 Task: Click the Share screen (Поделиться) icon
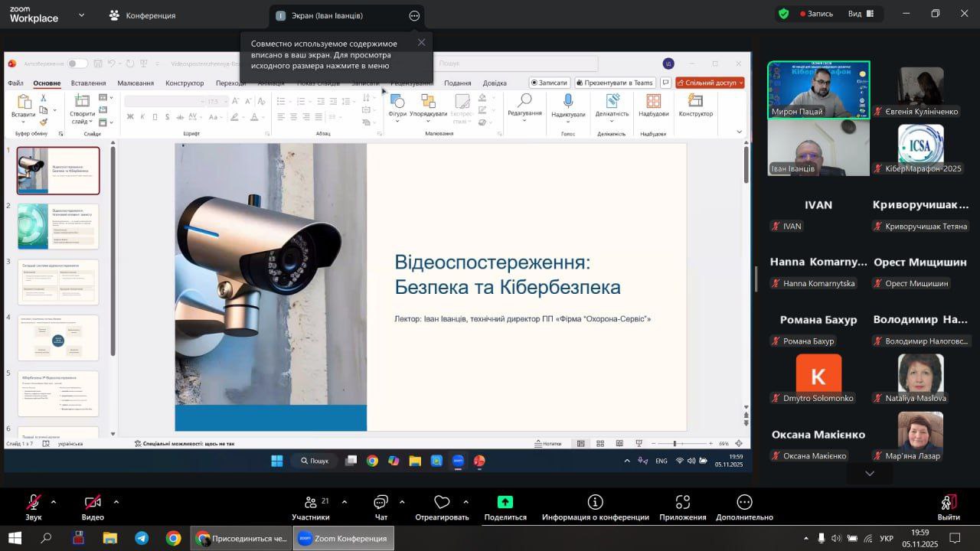coord(505,503)
